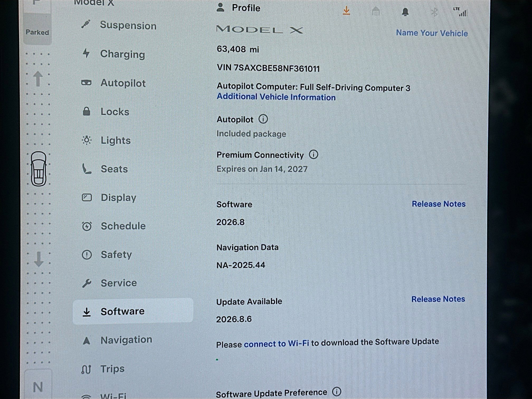532x399 pixels.
Task: Tap the orange software download icon
Action: click(346, 11)
